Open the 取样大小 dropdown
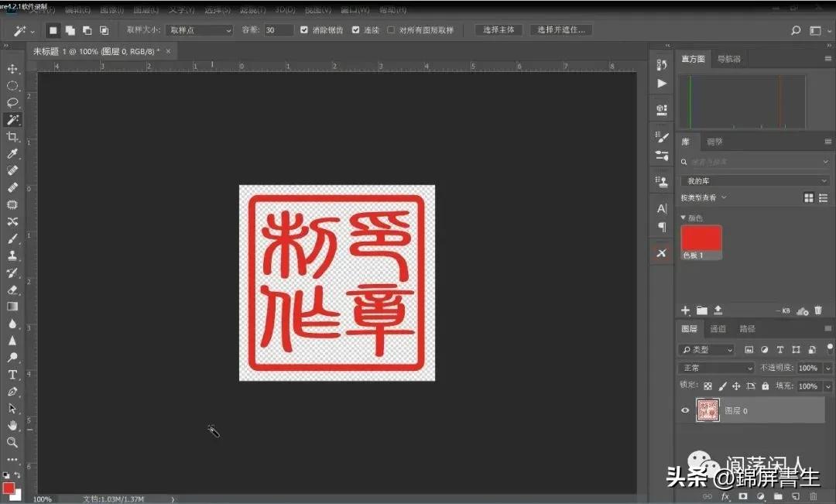 pos(200,29)
